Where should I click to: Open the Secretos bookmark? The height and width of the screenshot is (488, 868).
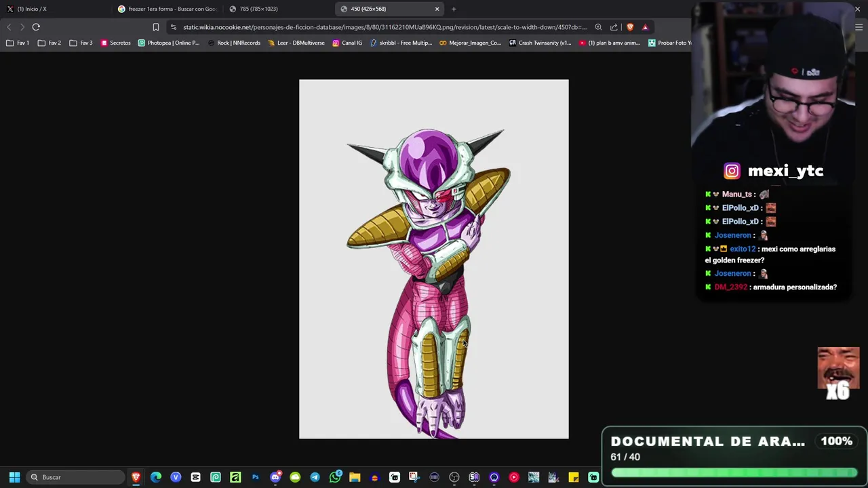click(115, 43)
